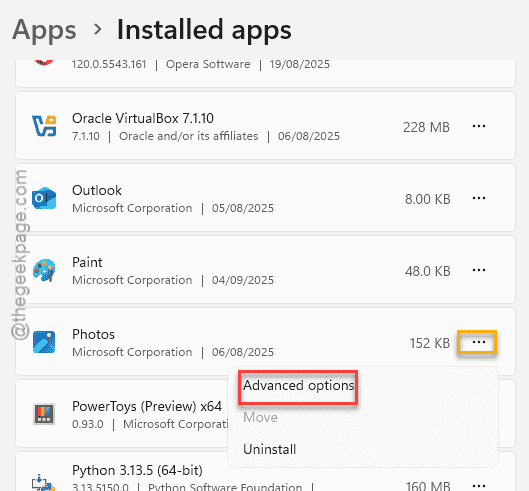Select the Paint app name

(x=87, y=262)
